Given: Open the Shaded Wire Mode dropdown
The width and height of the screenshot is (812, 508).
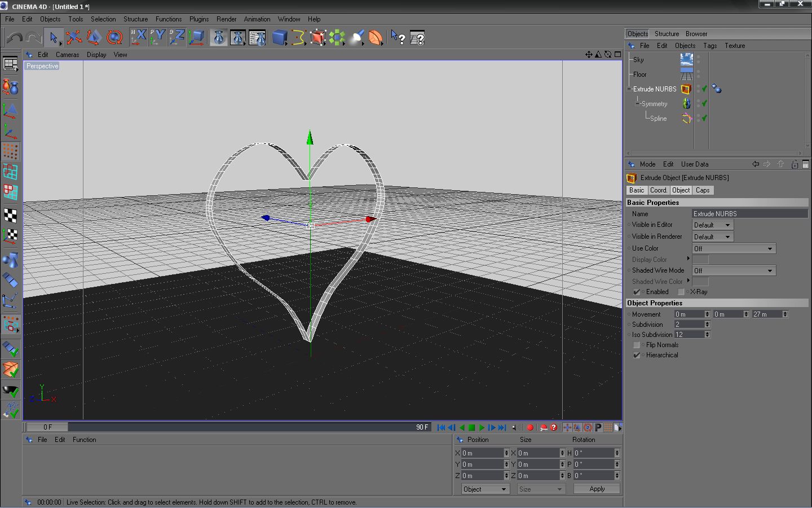Looking at the screenshot, I should [x=734, y=271].
